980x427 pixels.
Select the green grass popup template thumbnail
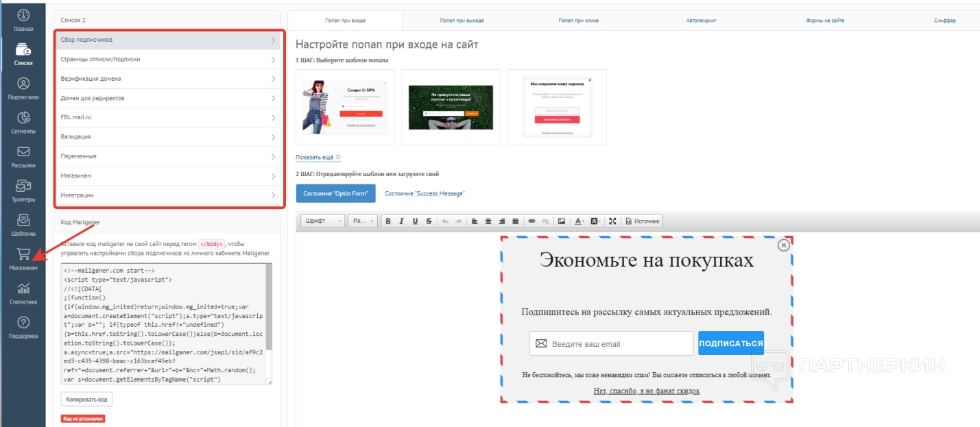coord(451,107)
